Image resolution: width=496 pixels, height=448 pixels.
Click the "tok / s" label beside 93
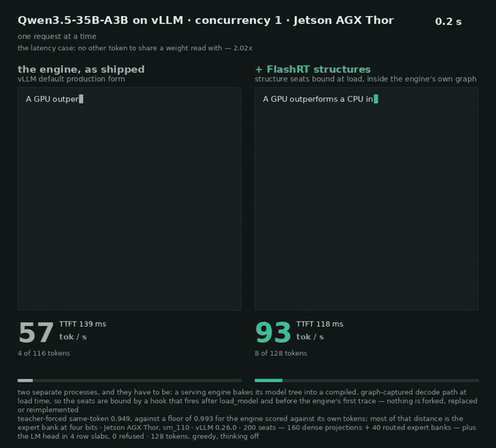[310, 337]
